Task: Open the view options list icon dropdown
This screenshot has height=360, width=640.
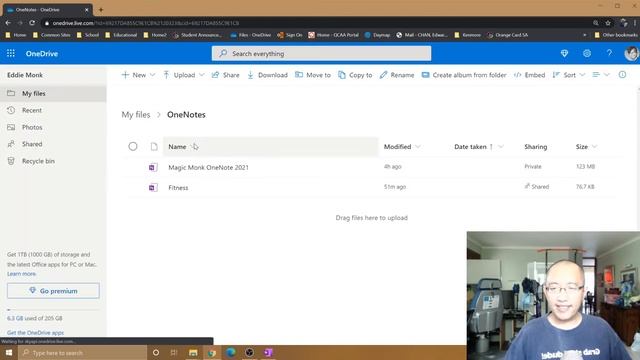Action: point(601,75)
